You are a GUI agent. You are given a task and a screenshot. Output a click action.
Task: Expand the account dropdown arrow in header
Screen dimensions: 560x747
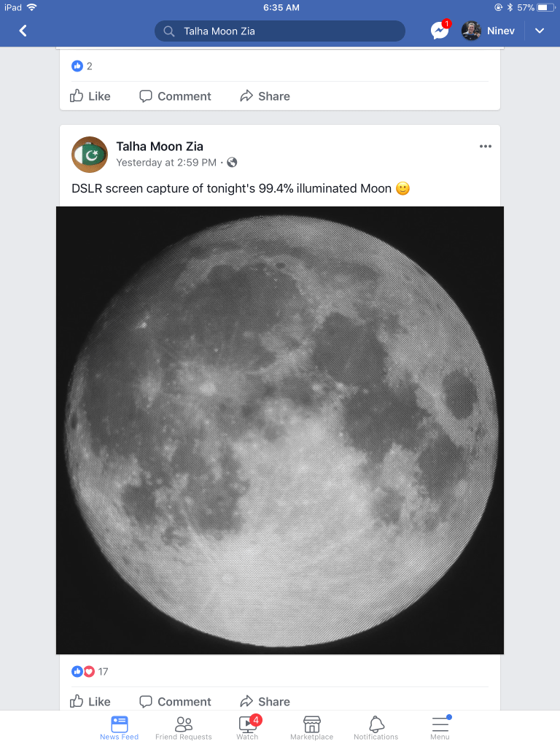(540, 31)
